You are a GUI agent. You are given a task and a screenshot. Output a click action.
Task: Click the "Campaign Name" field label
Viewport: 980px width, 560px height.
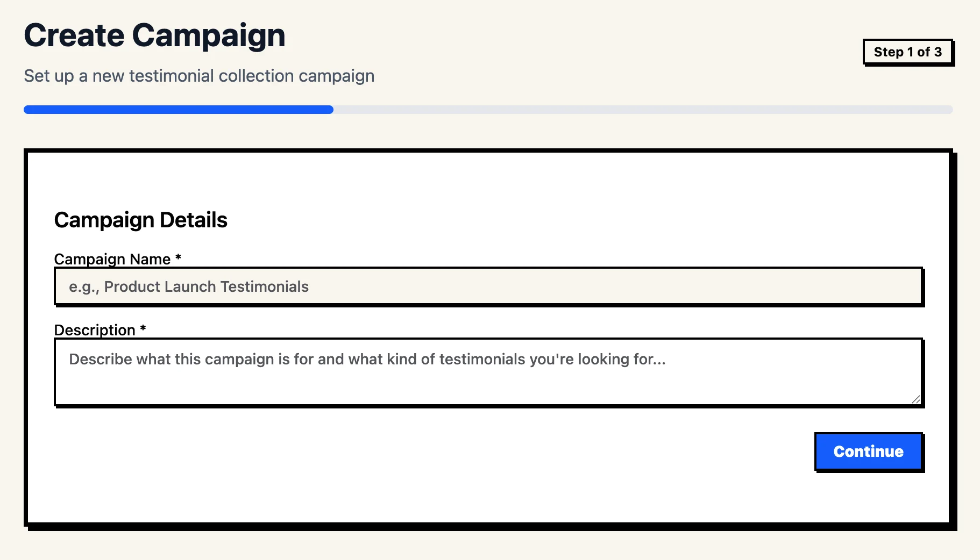pos(112,259)
